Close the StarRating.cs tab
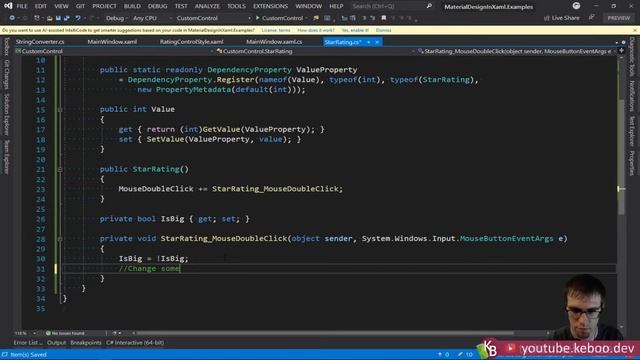The width and height of the screenshot is (640, 360). 377,42
